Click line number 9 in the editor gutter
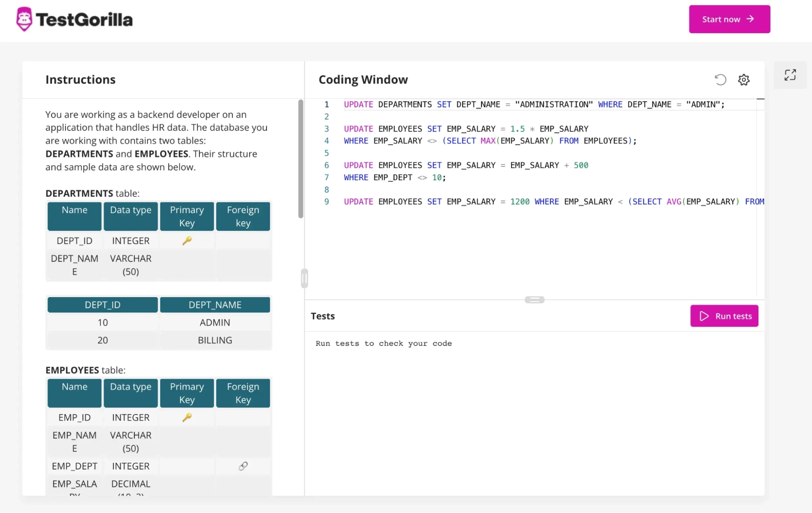The height and width of the screenshot is (513, 812). [327, 202]
